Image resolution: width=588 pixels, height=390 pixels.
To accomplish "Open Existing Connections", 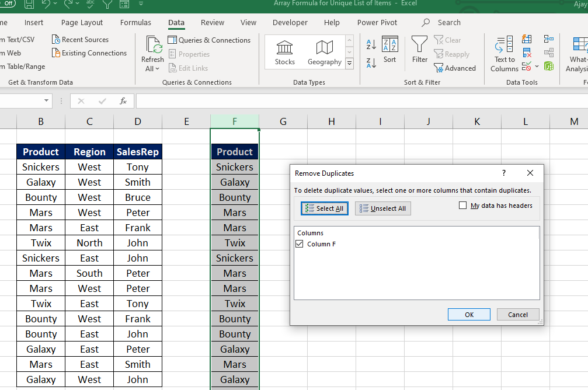I will pos(89,53).
